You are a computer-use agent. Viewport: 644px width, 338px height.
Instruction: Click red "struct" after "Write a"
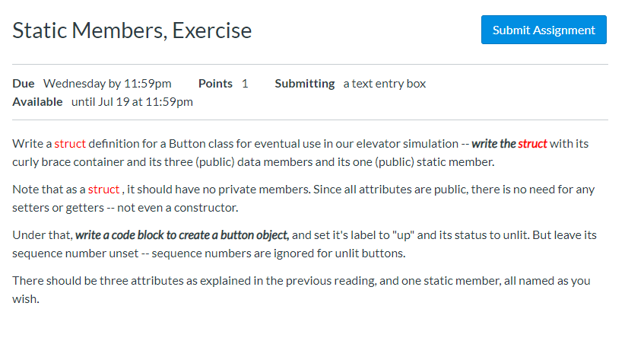pos(70,144)
